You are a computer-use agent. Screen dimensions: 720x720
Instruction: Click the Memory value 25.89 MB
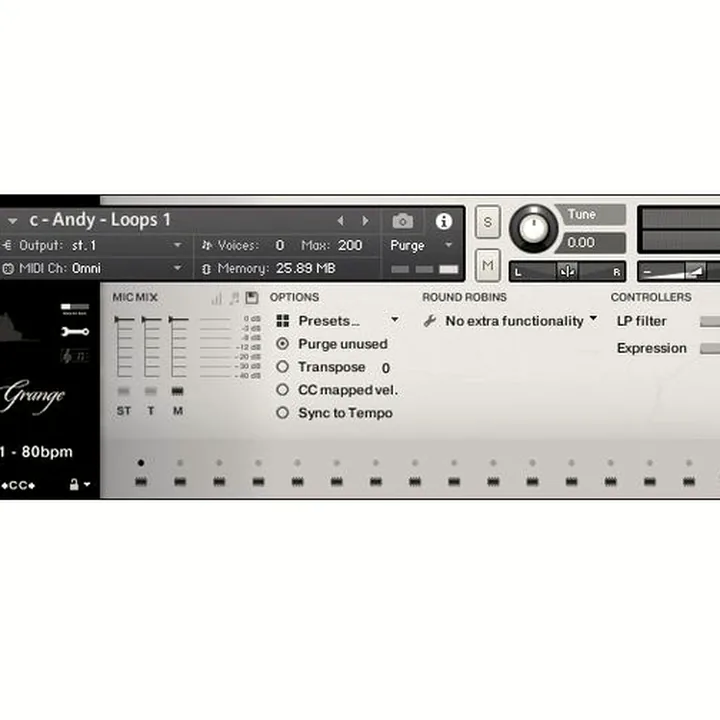tap(306, 269)
